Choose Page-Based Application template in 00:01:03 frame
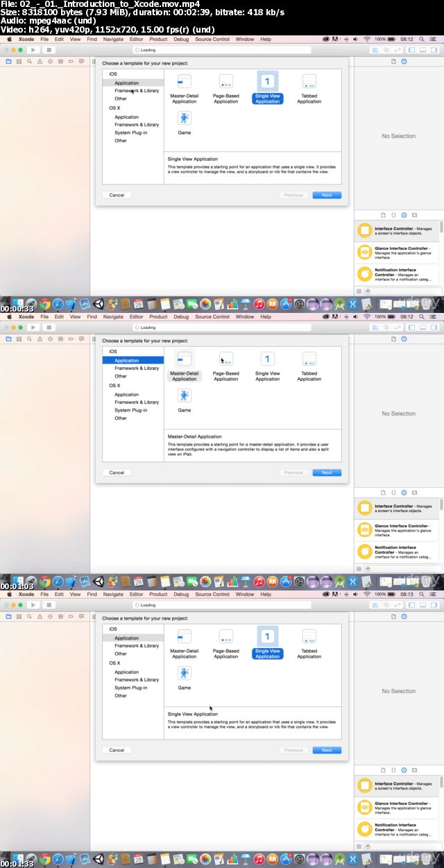Viewport: 444px width, 868px height. click(226, 367)
